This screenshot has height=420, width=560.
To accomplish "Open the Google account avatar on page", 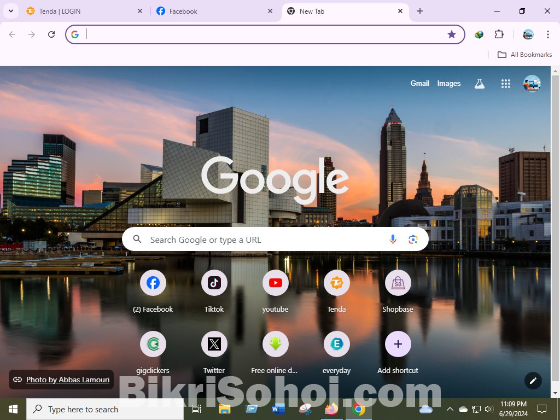I will [532, 84].
